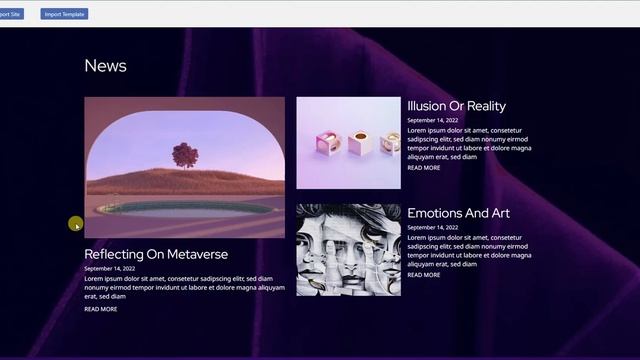The width and height of the screenshot is (640, 360).
Task: Click READ MORE under Emotions And Art
Action: point(424,275)
